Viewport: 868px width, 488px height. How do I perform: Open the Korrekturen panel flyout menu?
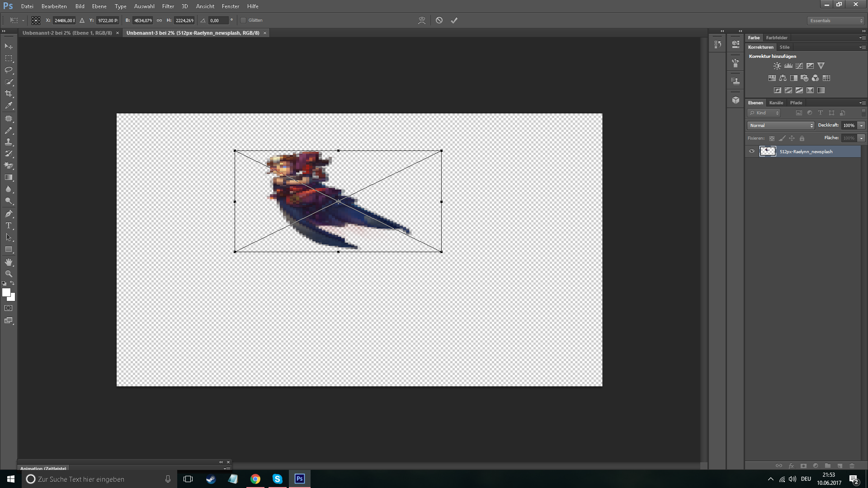click(x=862, y=47)
